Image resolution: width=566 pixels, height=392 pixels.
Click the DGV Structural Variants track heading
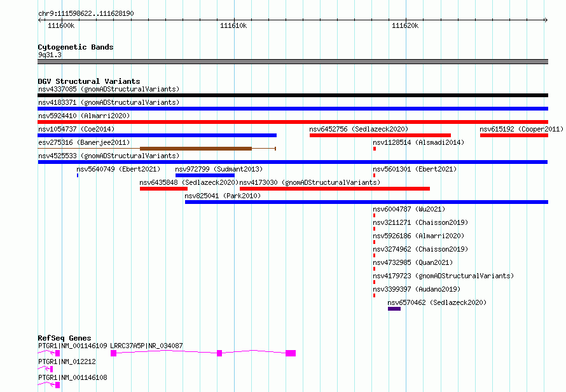click(89, 81)
